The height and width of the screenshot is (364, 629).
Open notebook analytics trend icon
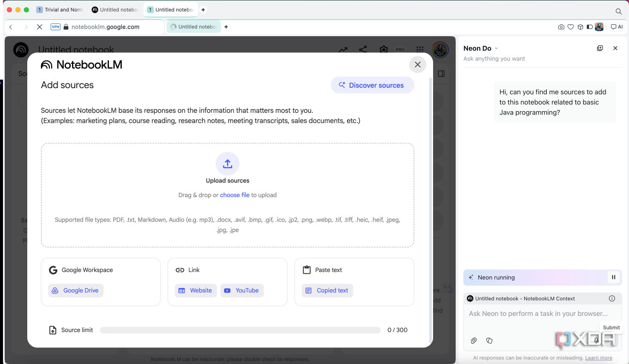(343, 49)
